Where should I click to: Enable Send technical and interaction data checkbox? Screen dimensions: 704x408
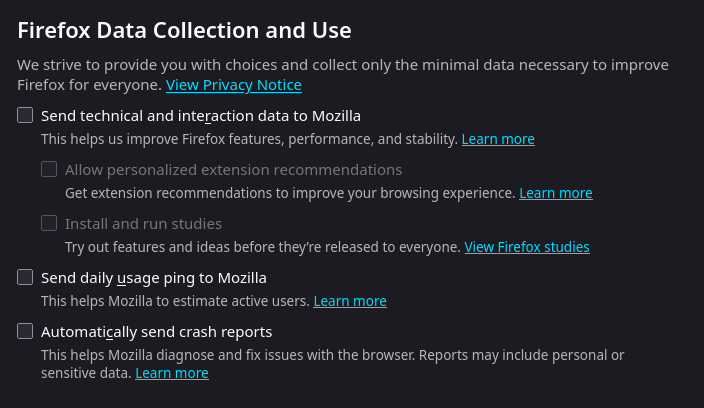(x=25, y=115)
